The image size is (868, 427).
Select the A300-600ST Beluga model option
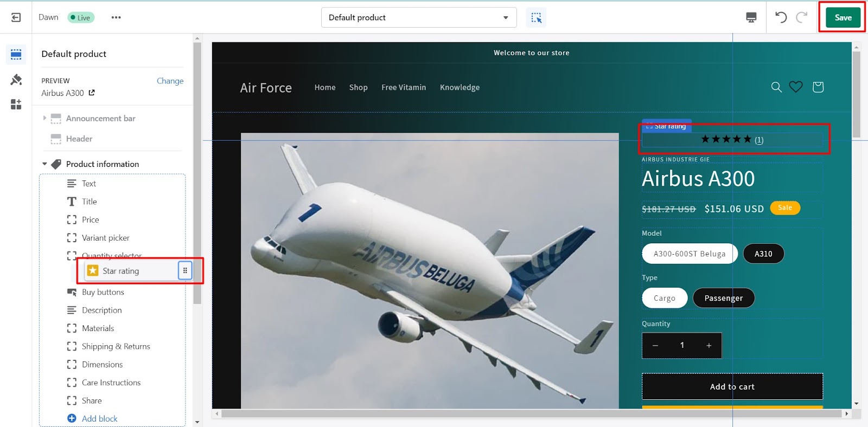click(690, 254)
